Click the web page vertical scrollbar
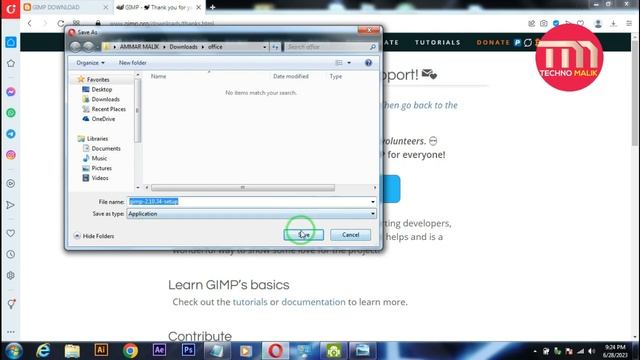The image size is (640, 360). [635, 92]
